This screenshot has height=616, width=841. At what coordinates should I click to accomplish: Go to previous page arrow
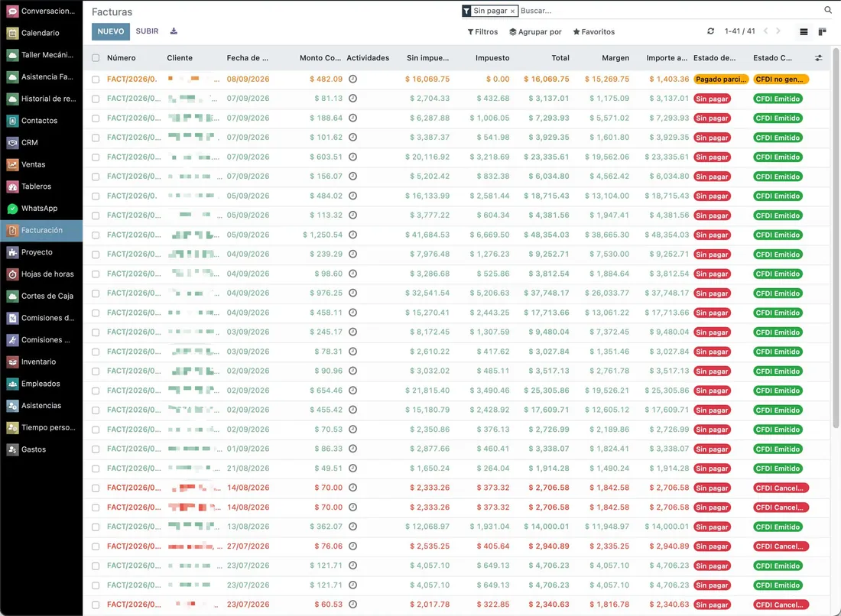pos(765,31)
